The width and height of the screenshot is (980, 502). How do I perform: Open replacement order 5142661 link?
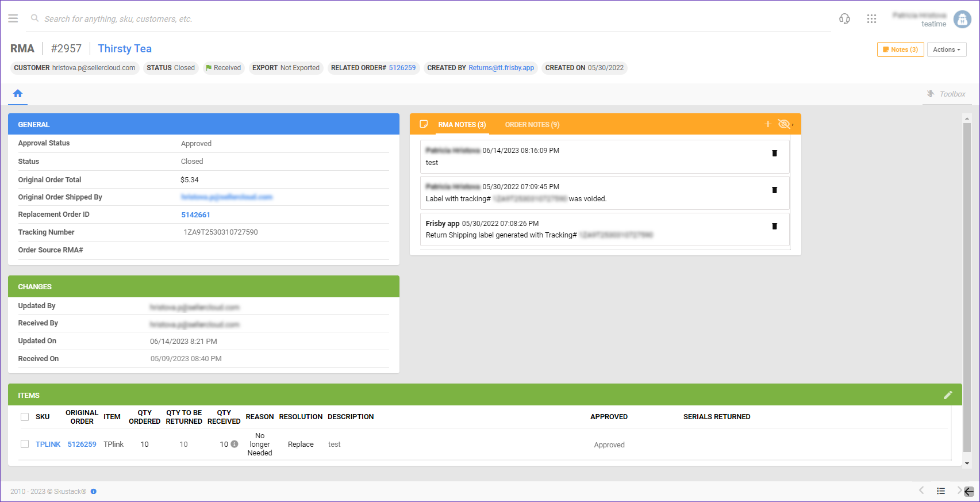[x=195, y=215]
